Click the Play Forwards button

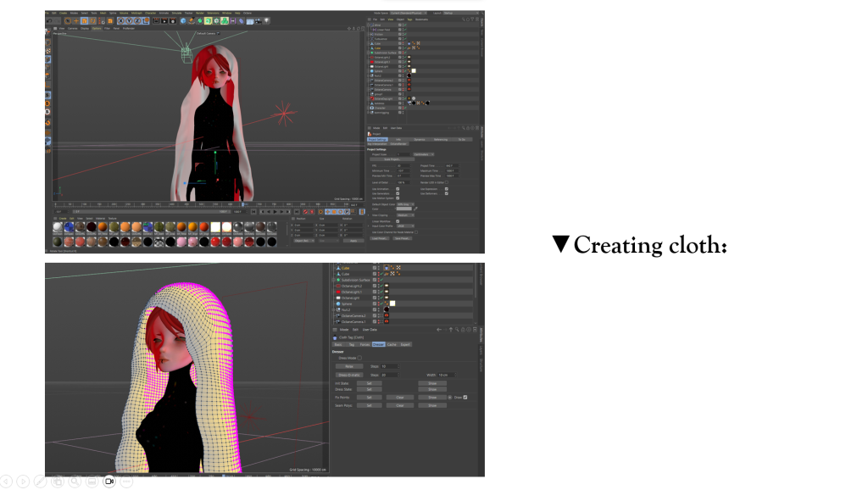[275, 211]
